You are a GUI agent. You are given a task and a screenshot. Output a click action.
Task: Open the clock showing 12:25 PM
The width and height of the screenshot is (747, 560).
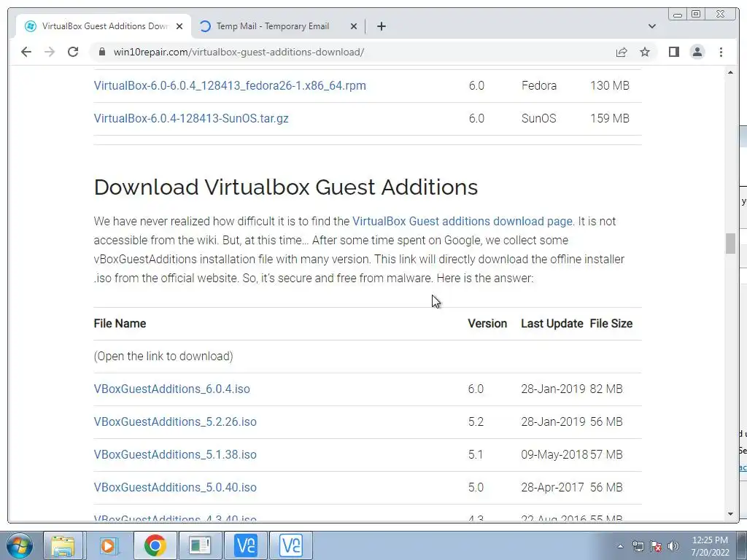(710, 546)
